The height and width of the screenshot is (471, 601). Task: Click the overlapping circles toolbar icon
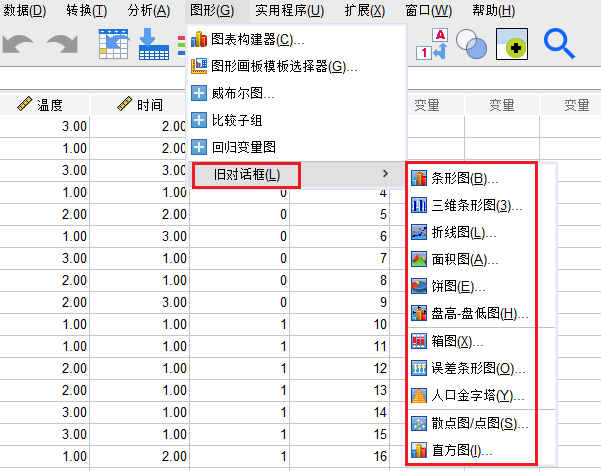(470, 43)
